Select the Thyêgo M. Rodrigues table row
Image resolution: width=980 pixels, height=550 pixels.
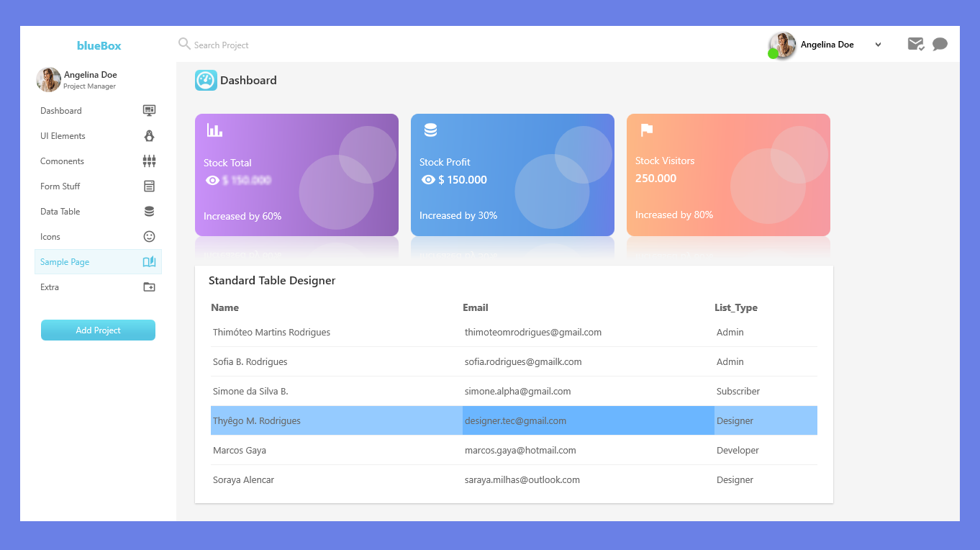[x=514, y=420]
